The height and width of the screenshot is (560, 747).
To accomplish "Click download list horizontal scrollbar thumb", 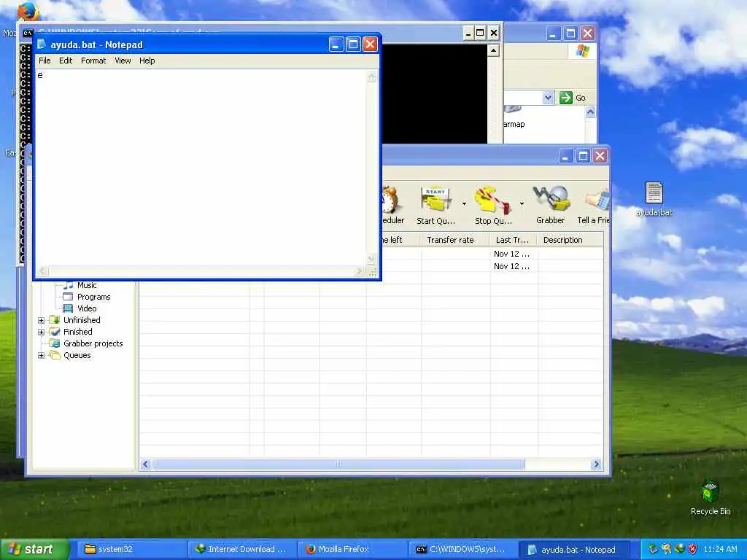I will coord(338,464).
